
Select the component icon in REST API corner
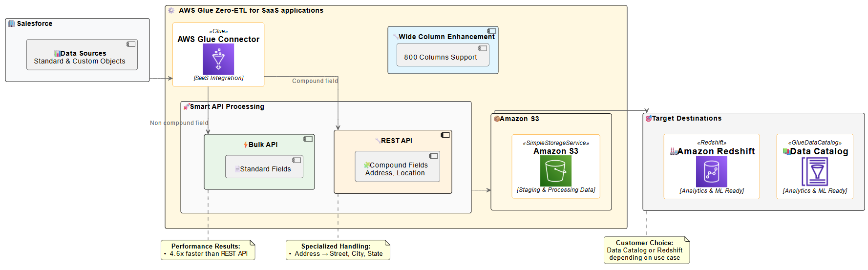pos(445,135)
